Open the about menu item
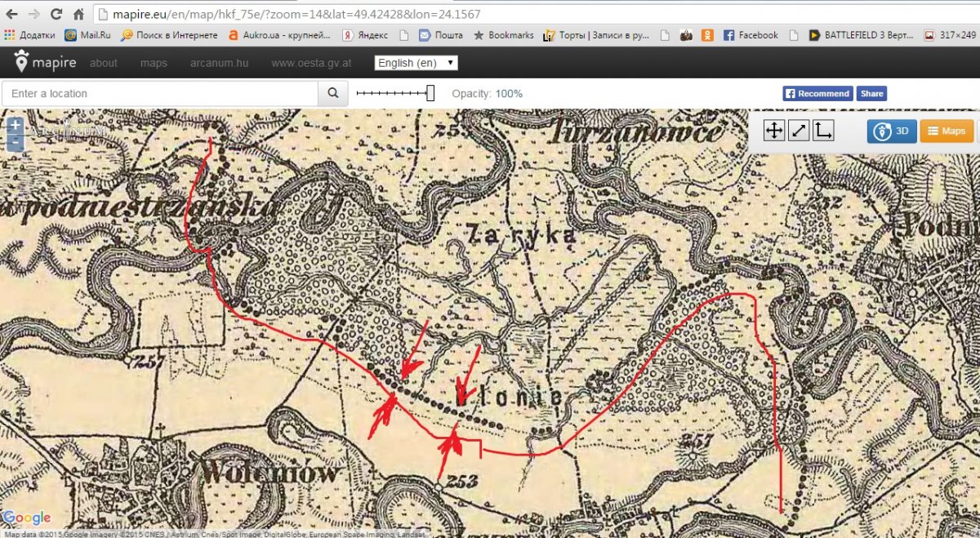This screenshot has height=538, width=980. point(104,63)
